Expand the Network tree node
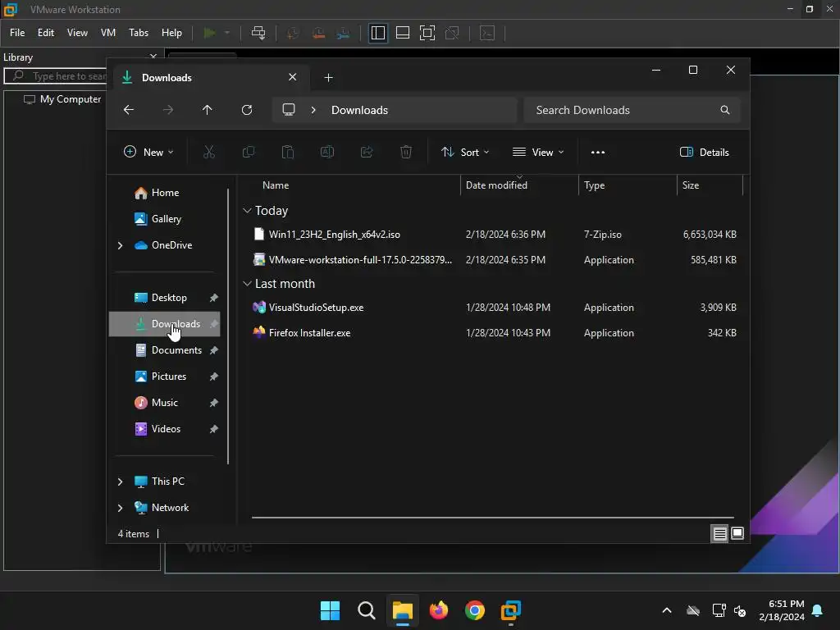Image resolution: width=840 pixels, height=630 pixels. point(120,508)
